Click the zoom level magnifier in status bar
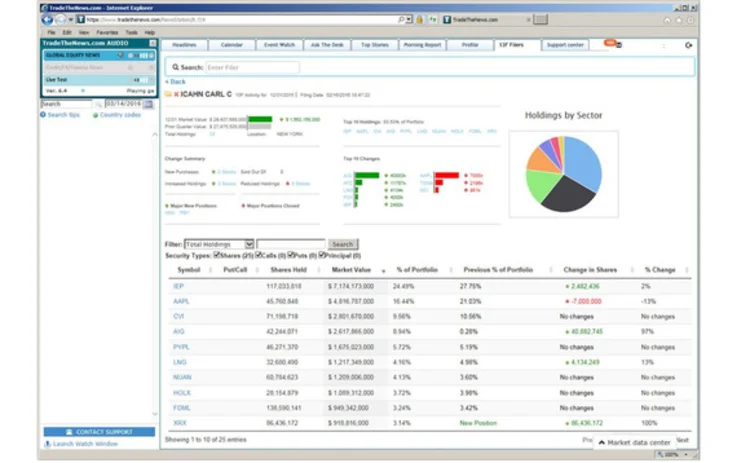The height and width of the screenshot is (463, 750). click(661, 454)
